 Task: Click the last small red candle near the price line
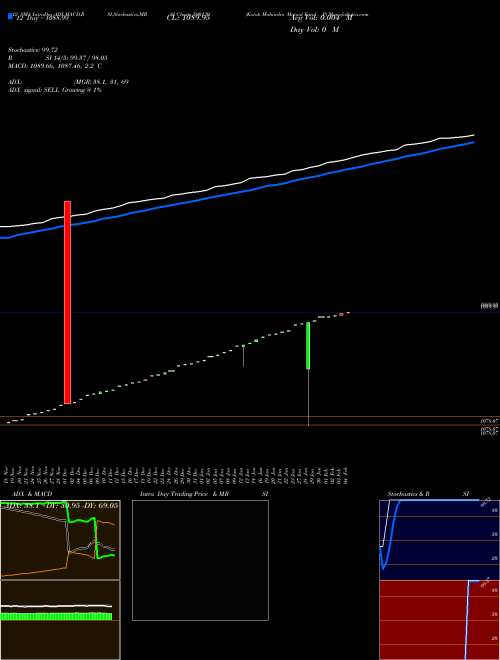pyautogui.click(x=341, y=314)
